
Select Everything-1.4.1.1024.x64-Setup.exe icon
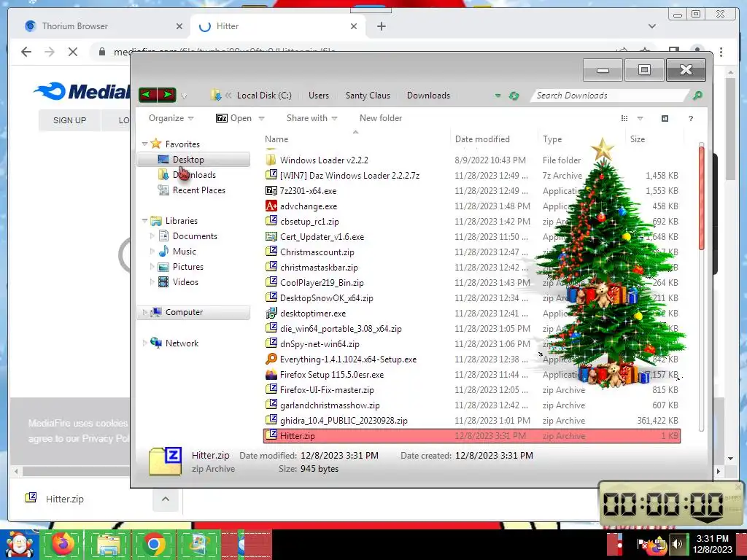(x=271, y=359)
